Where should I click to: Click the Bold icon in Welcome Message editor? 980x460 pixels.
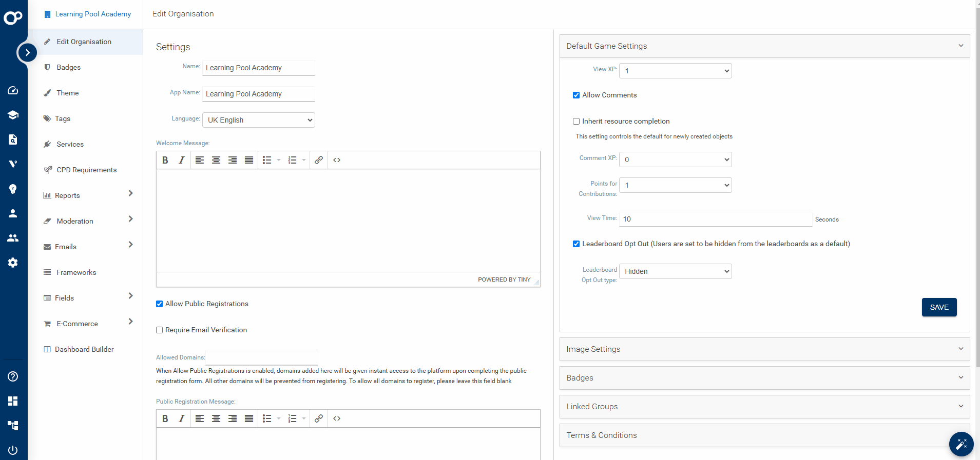[x=165, y=160]
